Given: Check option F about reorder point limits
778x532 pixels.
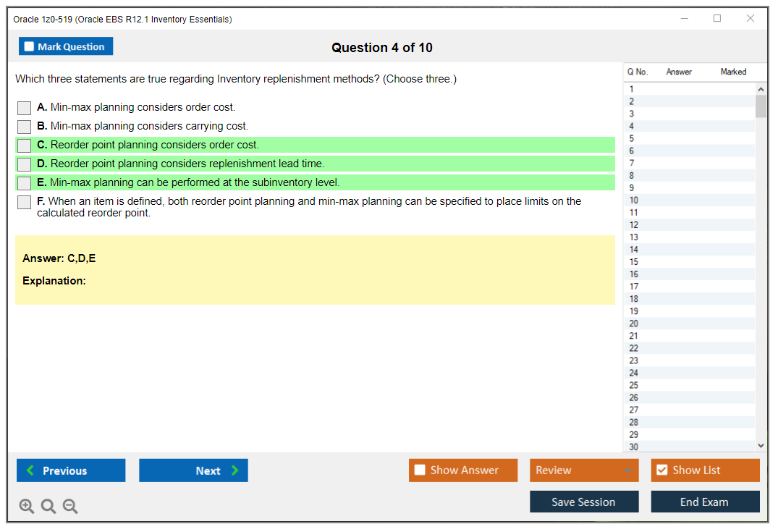Looking at the screenshot, I should [x=24, y=202].
